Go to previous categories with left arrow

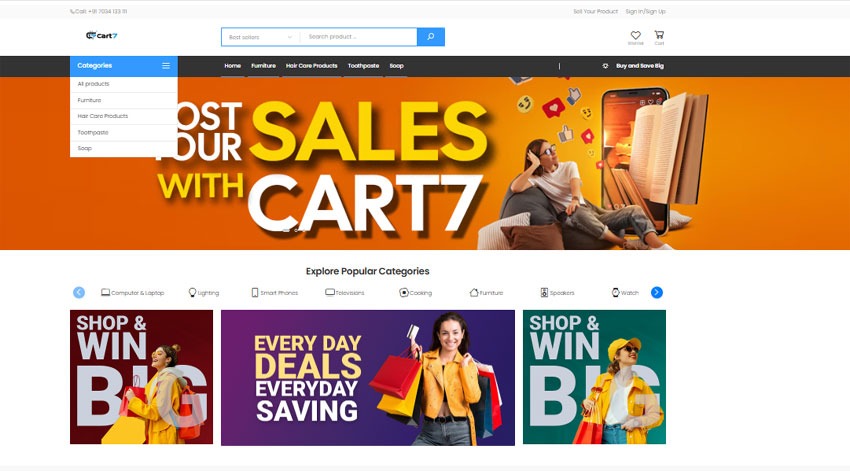click(79, 293)
